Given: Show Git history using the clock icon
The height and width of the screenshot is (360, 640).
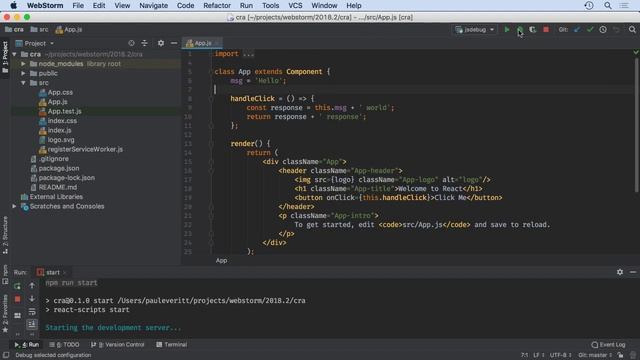Looking at the screenshot, I should [x=603, y=30].
